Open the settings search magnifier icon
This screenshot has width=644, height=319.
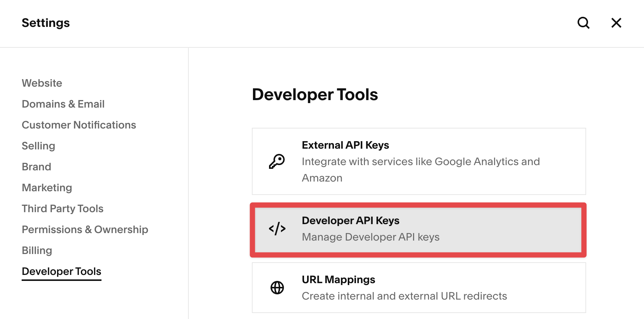583,23
